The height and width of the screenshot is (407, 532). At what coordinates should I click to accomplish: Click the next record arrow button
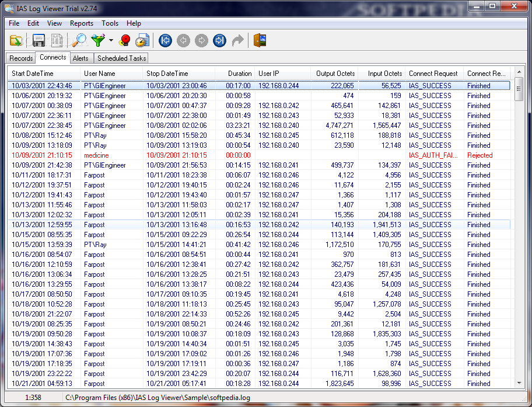coord(201,40)
